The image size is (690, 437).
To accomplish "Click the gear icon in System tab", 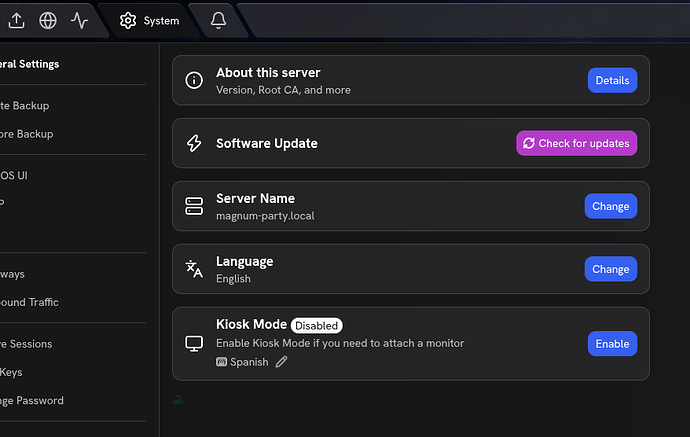I will click(128, 21).
